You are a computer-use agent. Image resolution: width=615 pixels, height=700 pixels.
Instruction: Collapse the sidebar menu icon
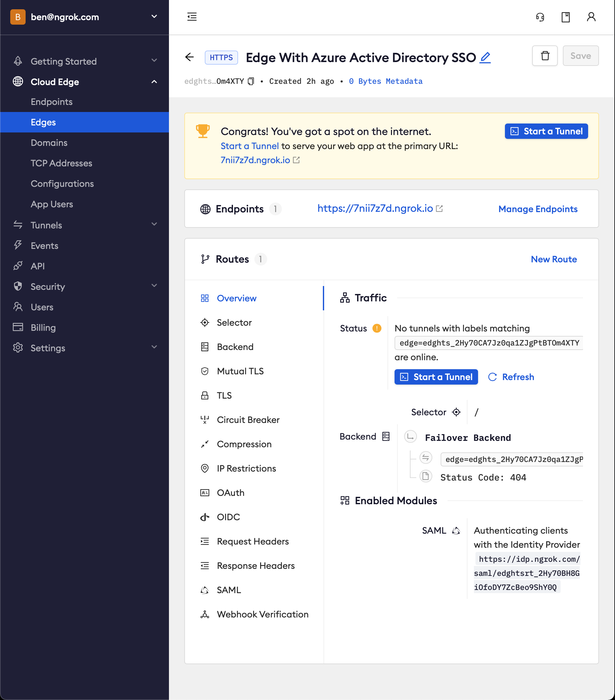(x=192, y=16)
